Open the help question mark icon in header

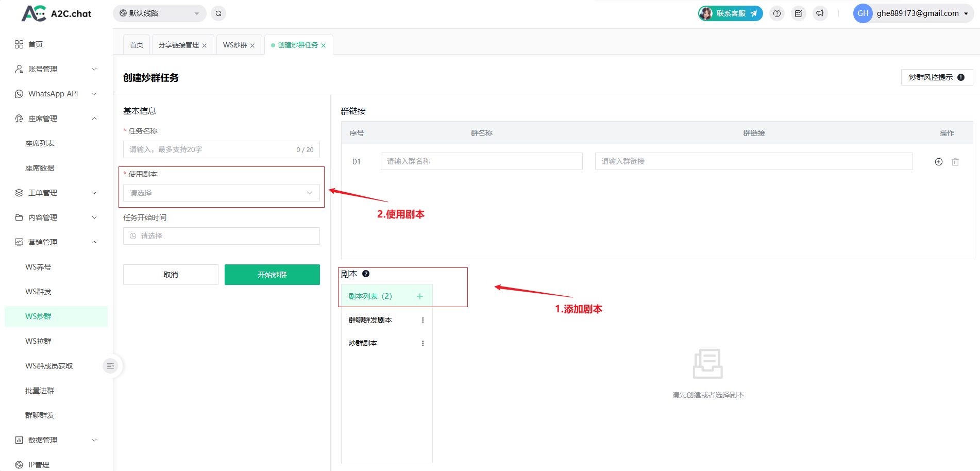tap(776, 13)
